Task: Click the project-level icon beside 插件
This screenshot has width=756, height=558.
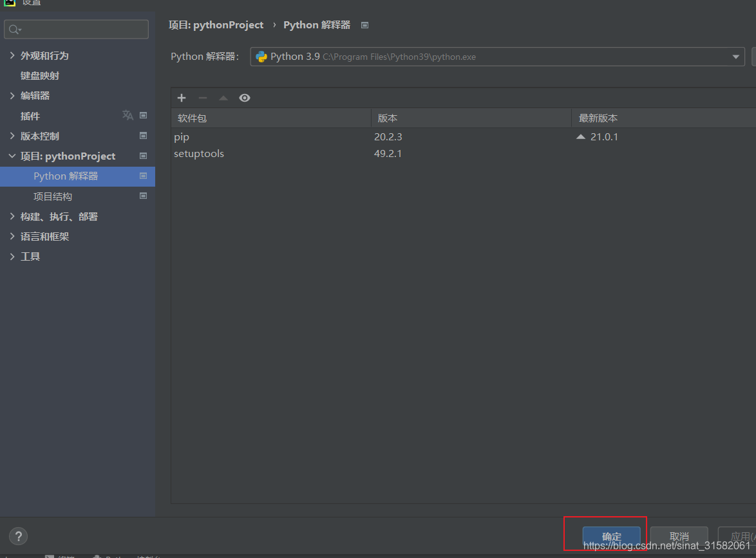Action: (x=143, y=115)
